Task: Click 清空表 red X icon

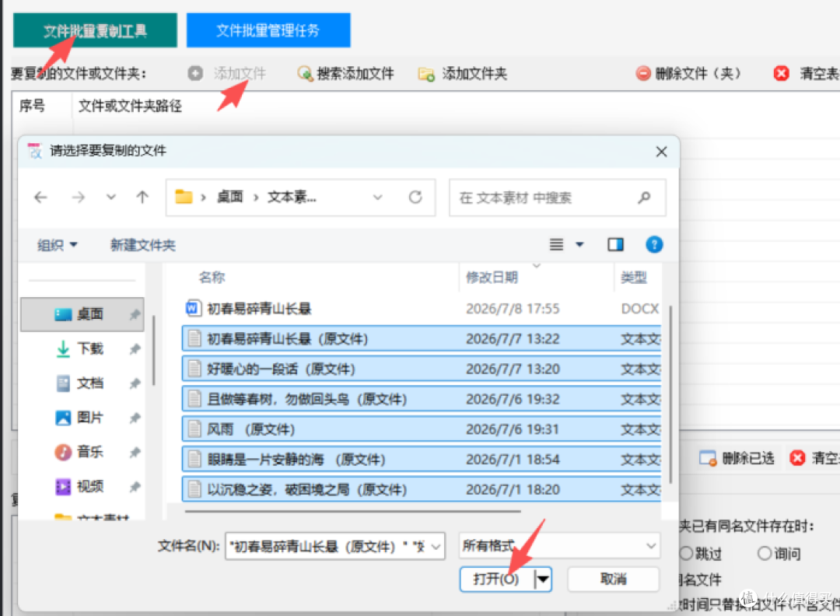Action: [x=781, y=73]
